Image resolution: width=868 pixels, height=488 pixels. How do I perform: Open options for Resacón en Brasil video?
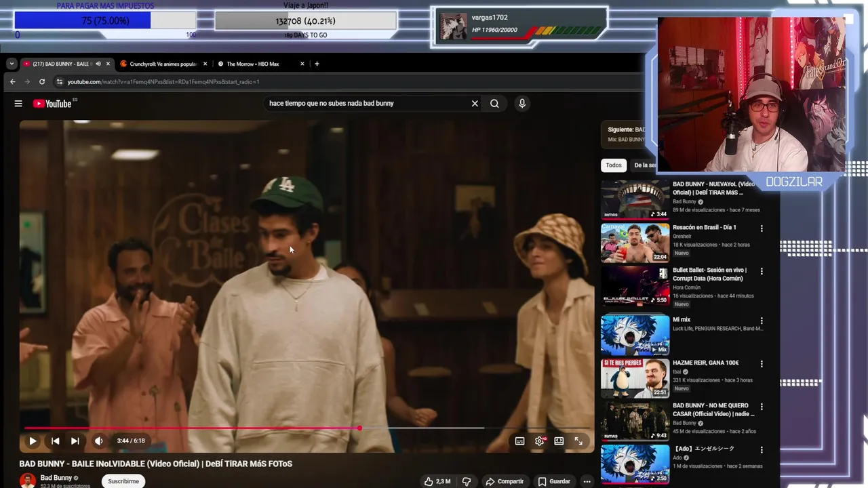pos(762,228)
